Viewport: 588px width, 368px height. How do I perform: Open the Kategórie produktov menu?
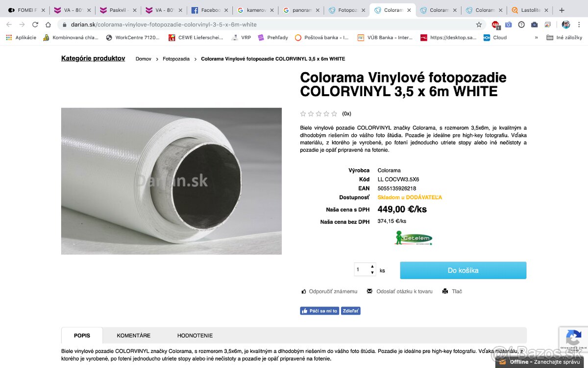pos(93,58)
